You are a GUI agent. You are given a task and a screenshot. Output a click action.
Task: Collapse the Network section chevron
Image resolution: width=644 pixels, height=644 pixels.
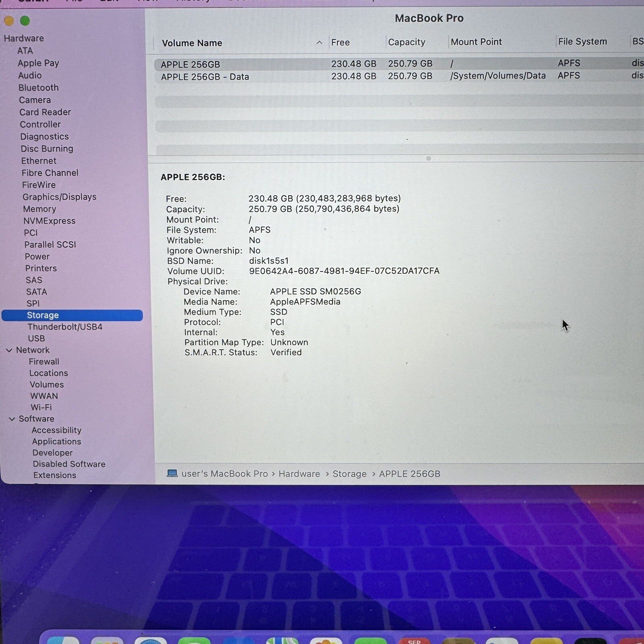coord(9,350)
